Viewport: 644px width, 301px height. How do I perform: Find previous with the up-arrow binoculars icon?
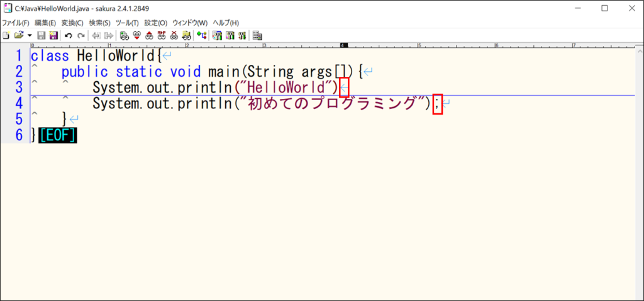(x=148, y=36)
